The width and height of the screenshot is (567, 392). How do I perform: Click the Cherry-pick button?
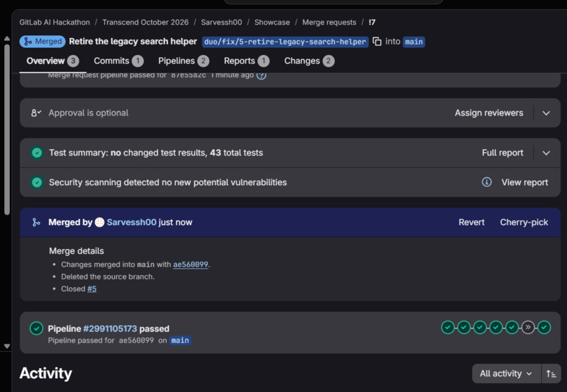tap(524, 222)
